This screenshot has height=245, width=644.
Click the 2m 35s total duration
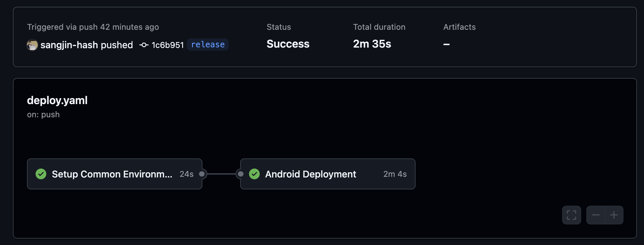pyautogui.click(x=372, y=44)
